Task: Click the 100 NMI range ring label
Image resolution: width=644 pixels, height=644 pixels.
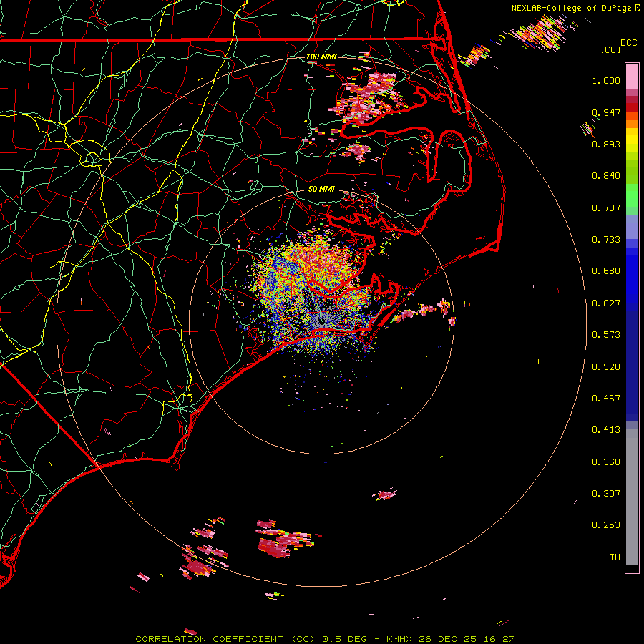Action: (x=321, y=57)
